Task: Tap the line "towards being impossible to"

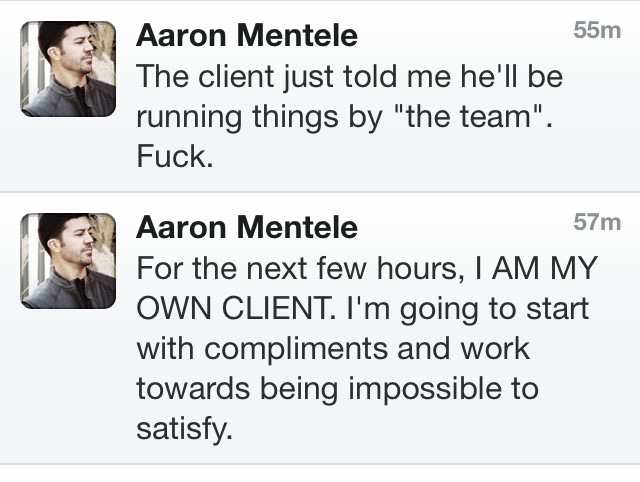Action: click(x=336, y=389)
